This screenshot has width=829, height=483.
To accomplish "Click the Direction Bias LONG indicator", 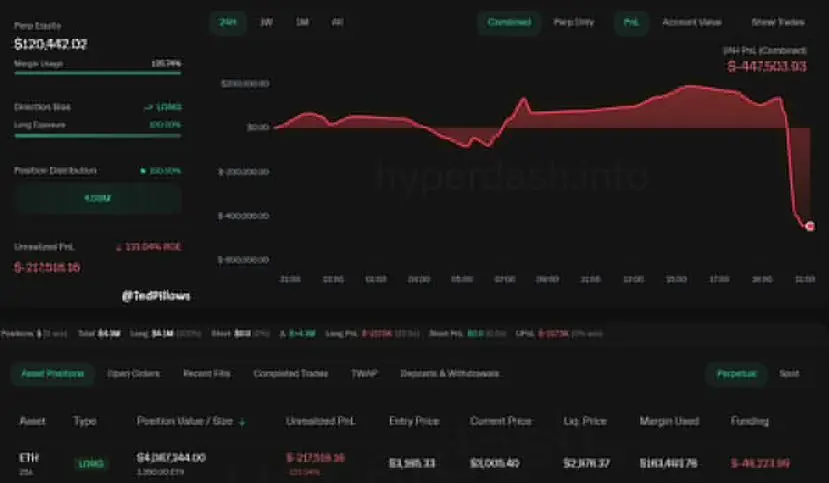I will (x=163, y=107).
